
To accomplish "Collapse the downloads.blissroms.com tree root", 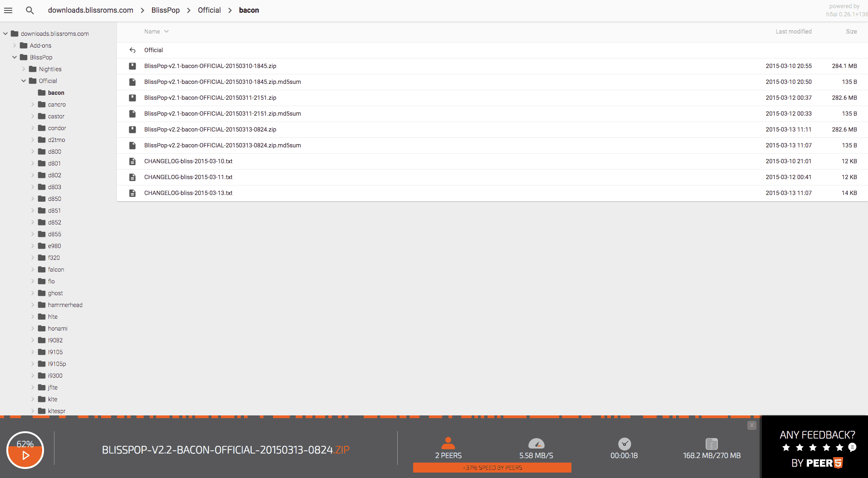I will point(5,34).
